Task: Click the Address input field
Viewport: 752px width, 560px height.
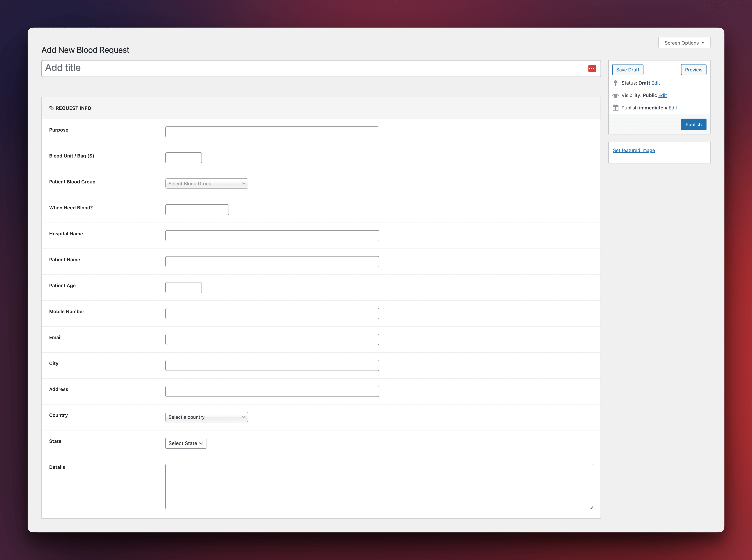Action: tap(272, 391)
